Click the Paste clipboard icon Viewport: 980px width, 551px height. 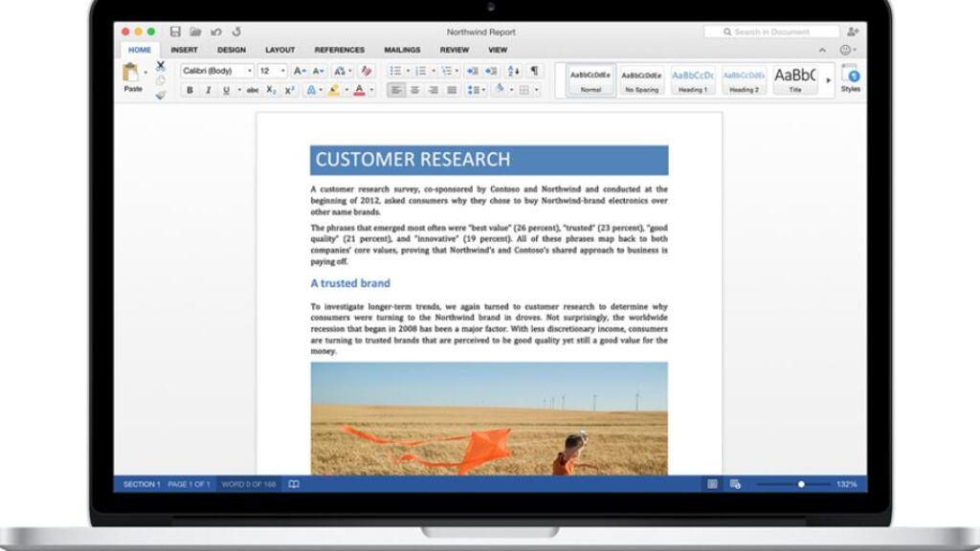[131, 74]
